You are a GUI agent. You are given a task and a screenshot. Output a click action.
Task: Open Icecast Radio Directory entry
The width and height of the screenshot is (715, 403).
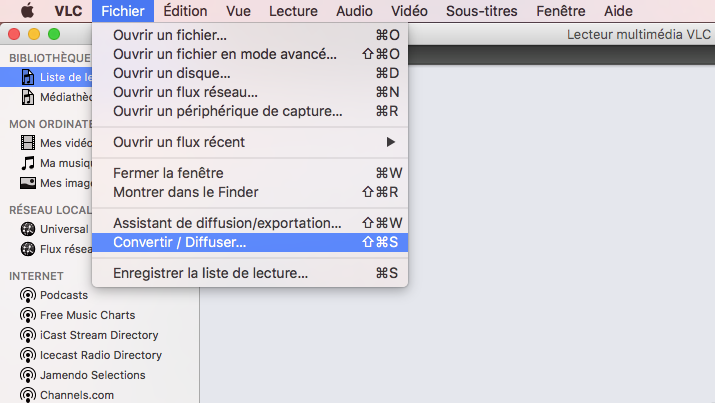pos(101,355)
